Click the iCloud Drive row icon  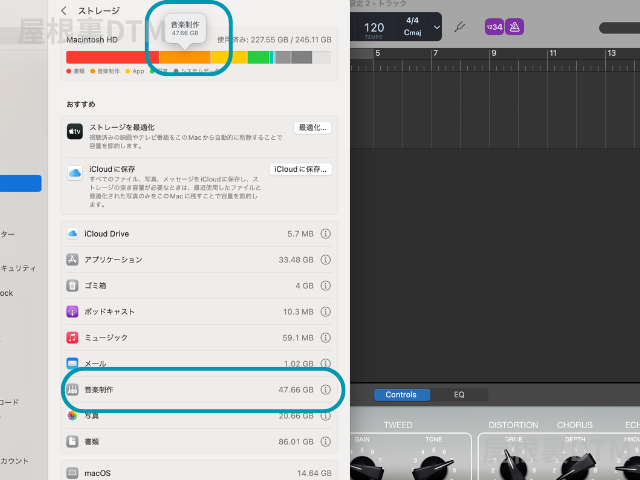click(72, 234)
